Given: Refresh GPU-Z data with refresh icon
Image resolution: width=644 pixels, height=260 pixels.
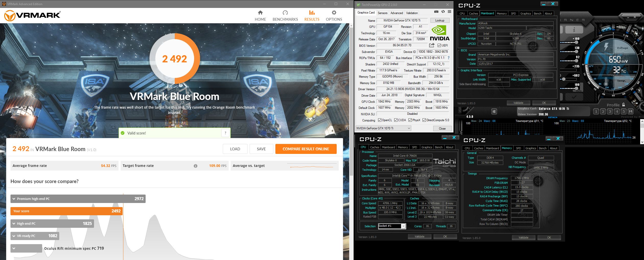Looking at the screenshot, I should pyautogui.click(x=443, y=12).
